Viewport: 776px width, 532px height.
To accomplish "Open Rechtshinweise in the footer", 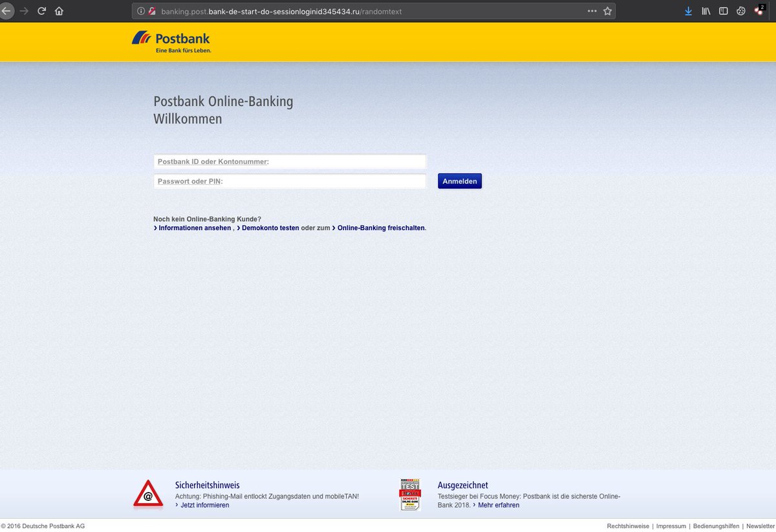I will coord(627,526).
